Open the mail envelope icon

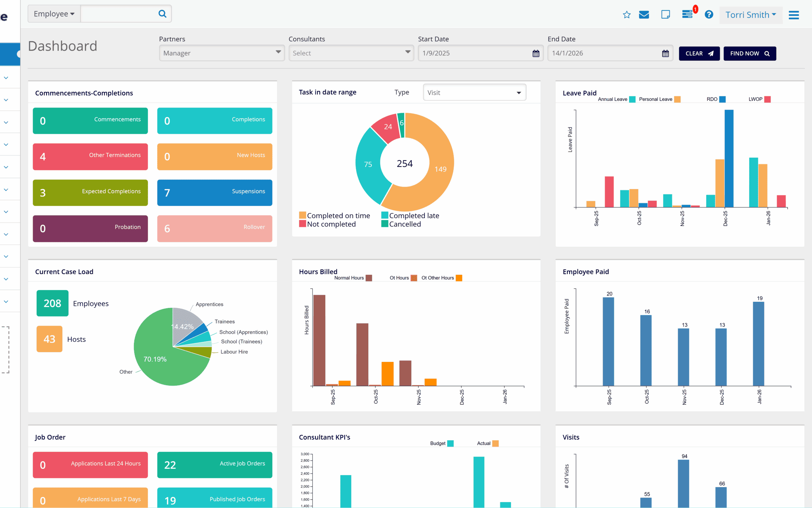644,15
